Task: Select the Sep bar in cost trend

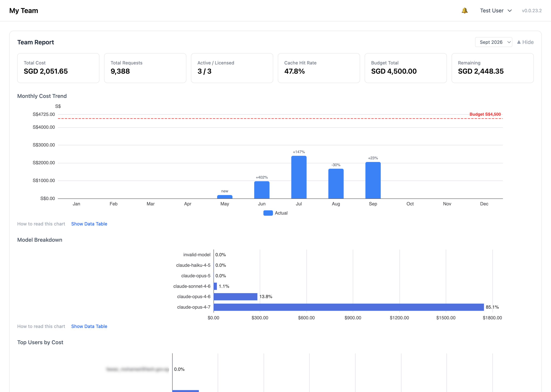Action: tap(373, 180)
